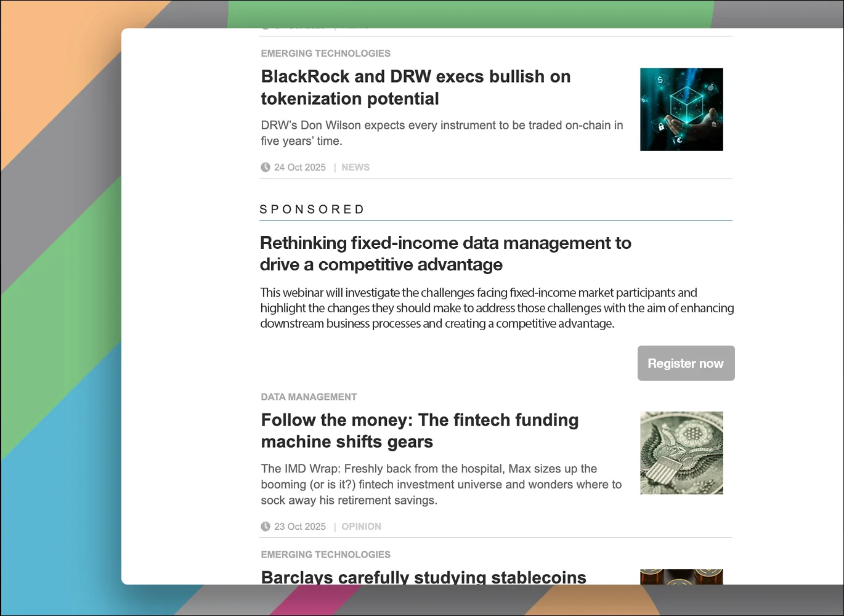Viewport: 844px width, 616px height.
Task: Click the date text 23 Oct 2025
Action: tap(299, 526)
